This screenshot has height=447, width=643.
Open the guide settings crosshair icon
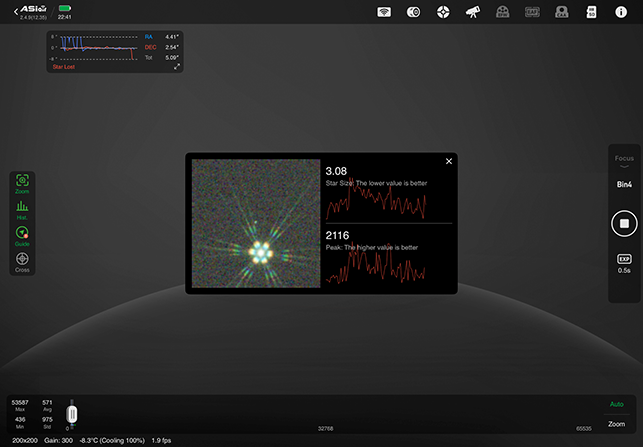[x=443, y=12]
